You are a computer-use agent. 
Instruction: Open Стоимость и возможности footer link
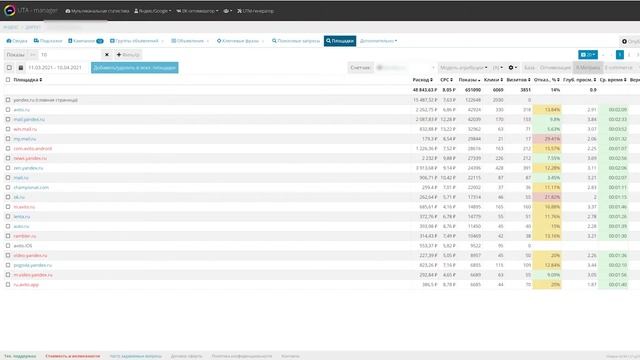(73, 356)
